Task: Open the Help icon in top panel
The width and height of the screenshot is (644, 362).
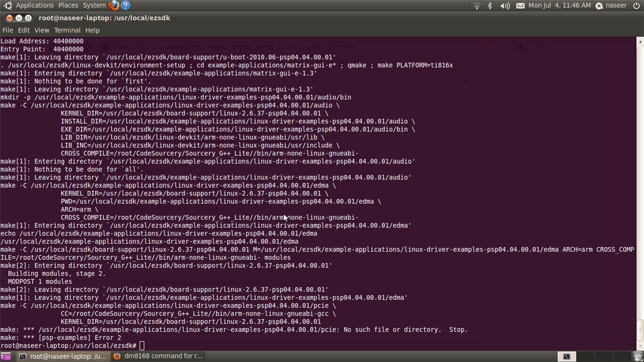Action: [x=126, y=6]
